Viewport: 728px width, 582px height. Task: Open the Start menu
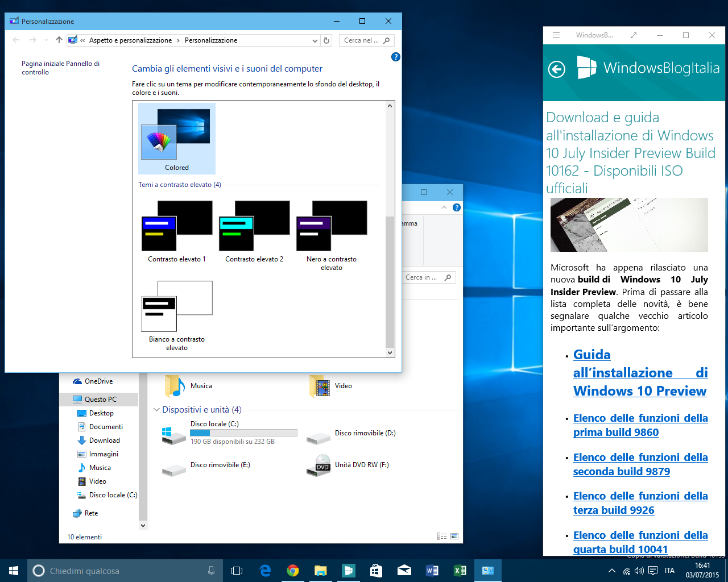click(14, 571)
